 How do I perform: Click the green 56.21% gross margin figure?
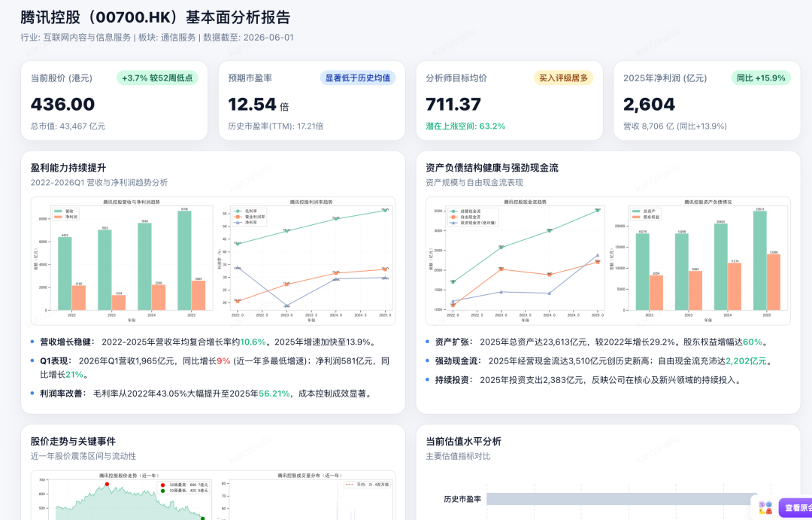click(x=274, y=394)
